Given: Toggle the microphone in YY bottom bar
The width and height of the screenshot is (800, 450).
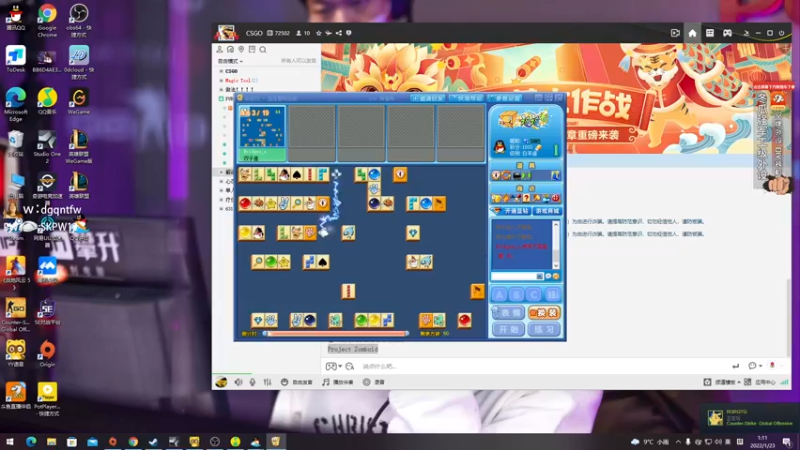Looking at the screenshot, I should (253, 382).
